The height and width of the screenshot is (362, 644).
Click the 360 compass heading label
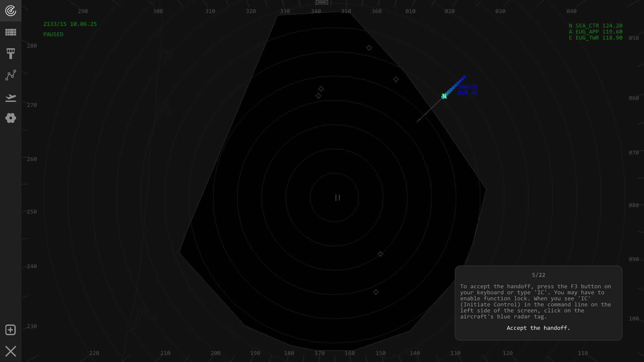tap(377, 11)
